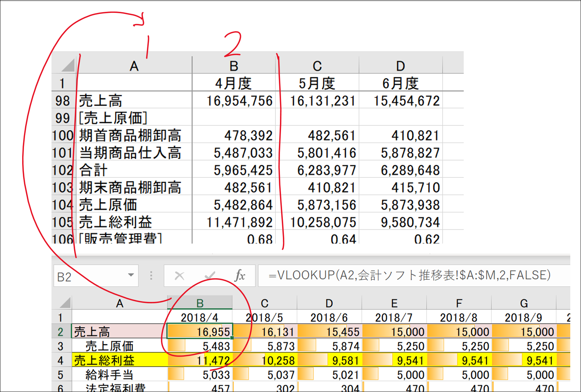This screenshot has height=392, width=581.
Task: Select column D header in lower sheet
Action: point(329,303)
